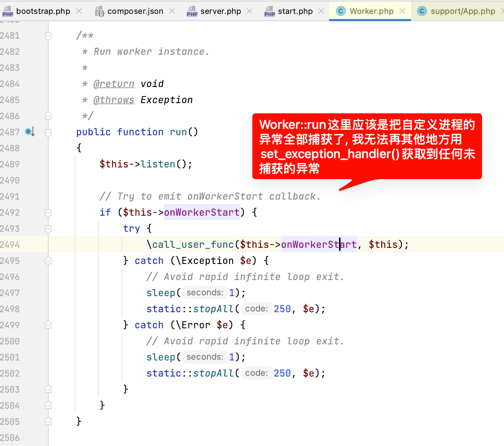504x446 pixels.
Task: Click the composer.json file icon in tab
Action: [99, 11]
